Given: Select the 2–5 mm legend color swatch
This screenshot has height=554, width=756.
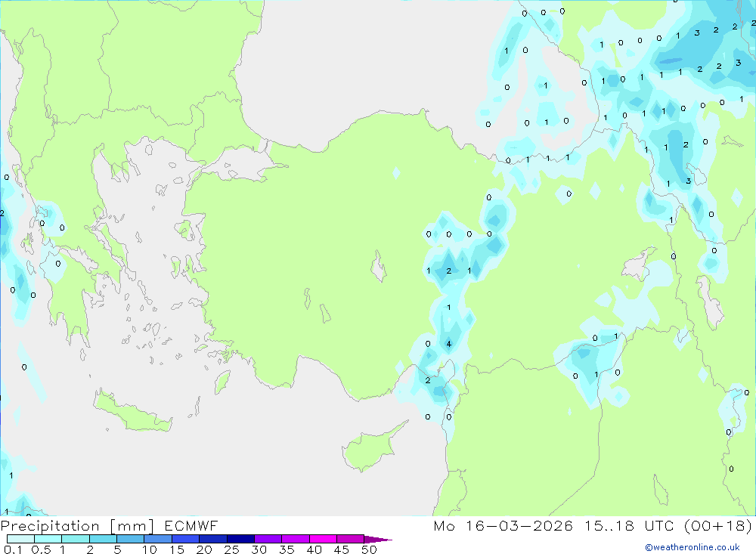Looking at the screenshot, I should (103, 539).
